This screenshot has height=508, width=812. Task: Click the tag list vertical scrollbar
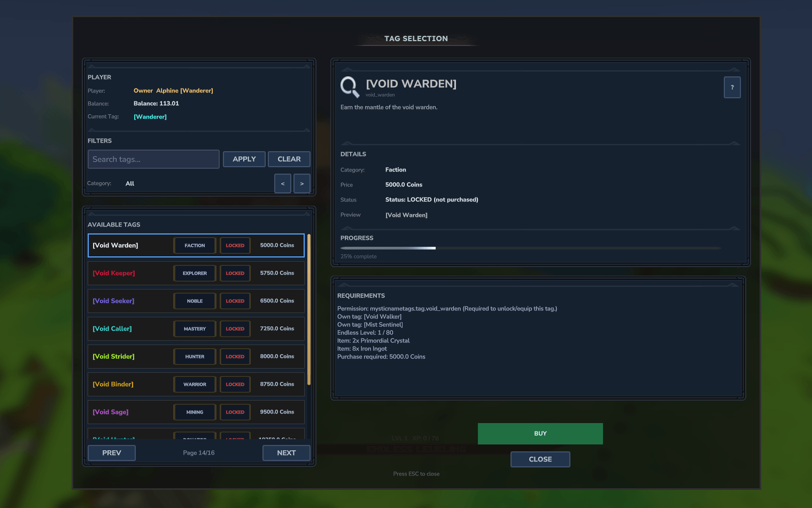(x=309, y=310)
